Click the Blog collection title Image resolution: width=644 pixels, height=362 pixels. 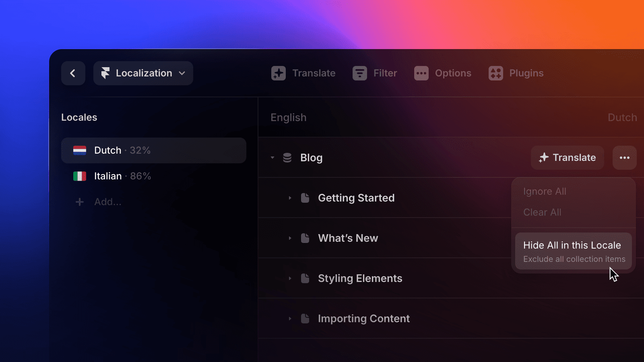312,158
